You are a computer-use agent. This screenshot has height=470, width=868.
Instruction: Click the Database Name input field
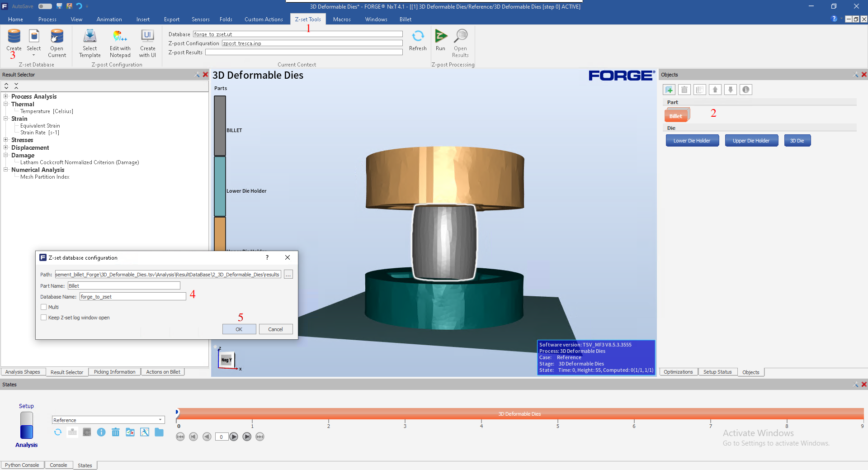tap(132, 297)
